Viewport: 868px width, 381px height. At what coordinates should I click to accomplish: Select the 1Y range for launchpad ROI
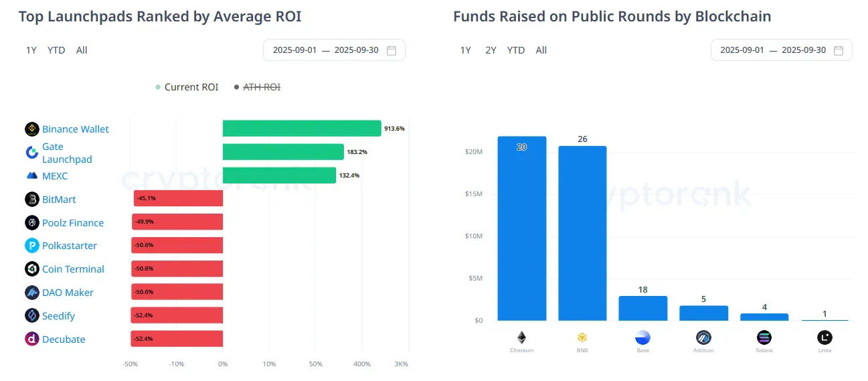coord(31,50)
